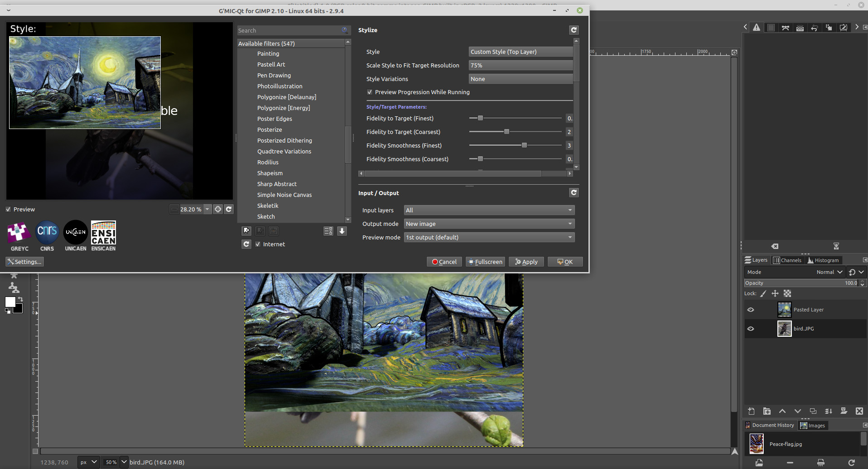Toggle lock position and size

coord(775,293)
